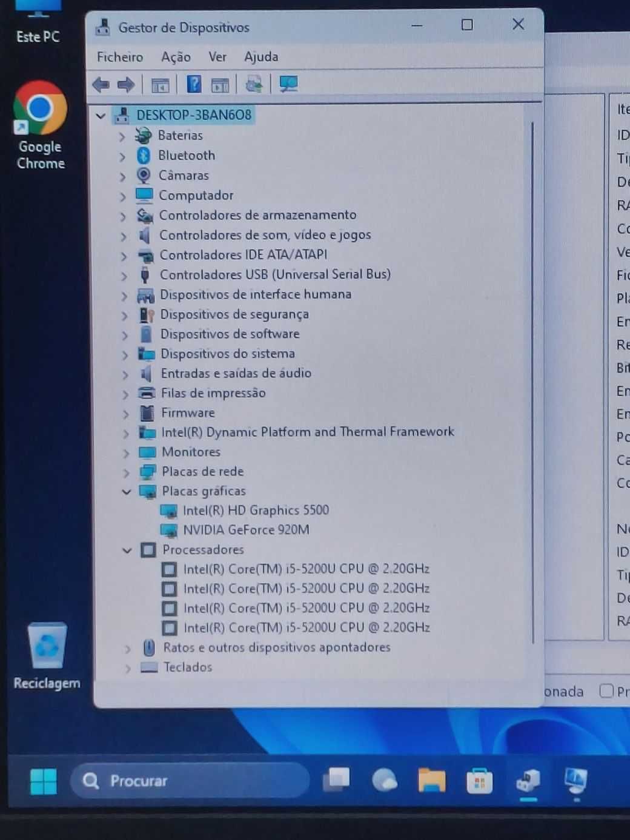The height and width of the screenshot is (840, 630).
Task: Open the Ajuda menu
Action: click(x=261, y=57)
